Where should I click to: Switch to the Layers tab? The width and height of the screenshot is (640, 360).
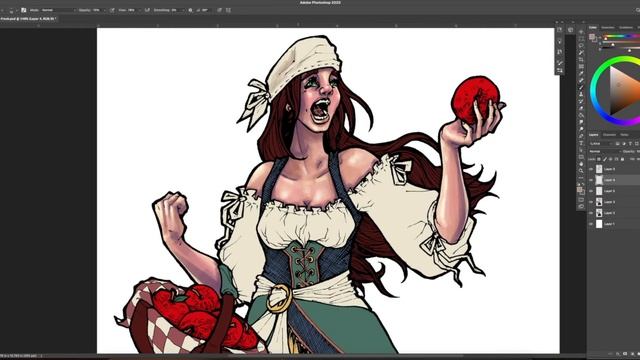pyautogui.click(x=593, y=135)
